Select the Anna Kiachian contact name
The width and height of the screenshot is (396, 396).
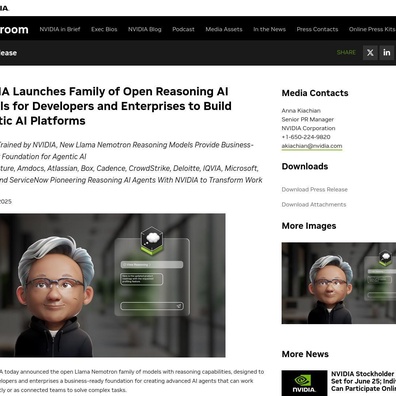(301, 111)
